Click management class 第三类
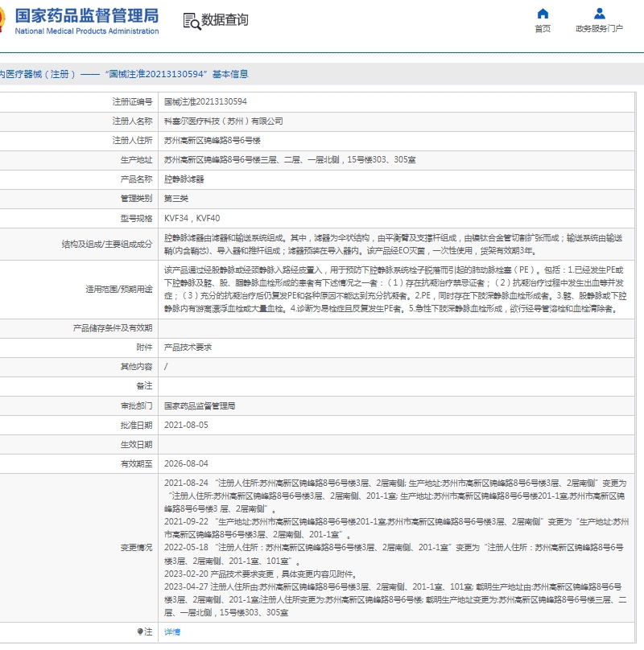This screenshot has width=644, height=650. point(176,198)
